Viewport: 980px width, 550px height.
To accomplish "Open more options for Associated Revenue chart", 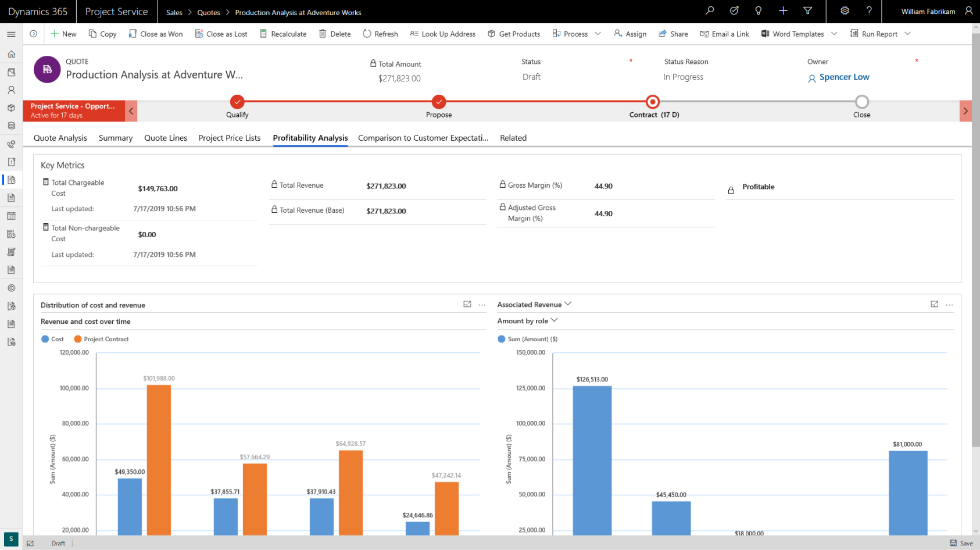I will (949, 305).
